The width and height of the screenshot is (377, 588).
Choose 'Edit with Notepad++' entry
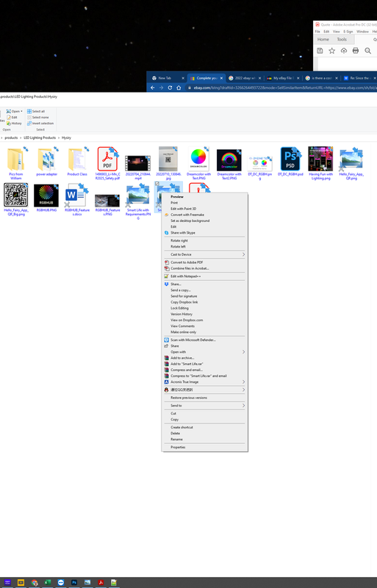[205, 276]
